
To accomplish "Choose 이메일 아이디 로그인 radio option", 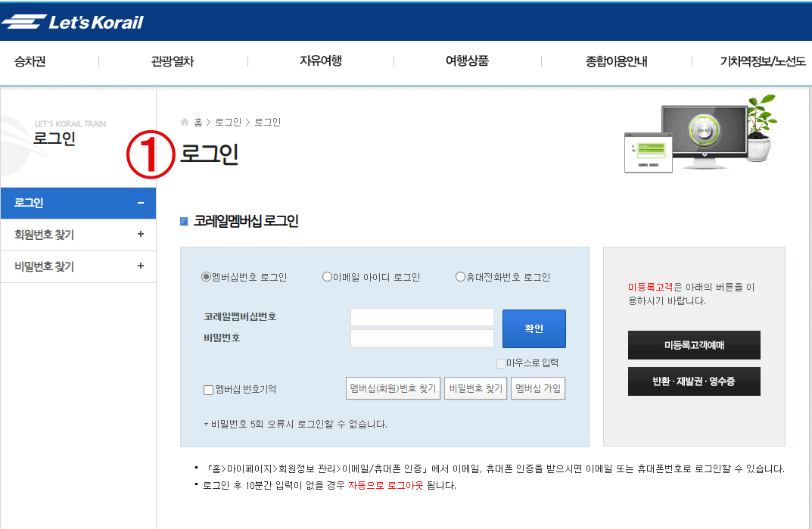I will (327, 277).
